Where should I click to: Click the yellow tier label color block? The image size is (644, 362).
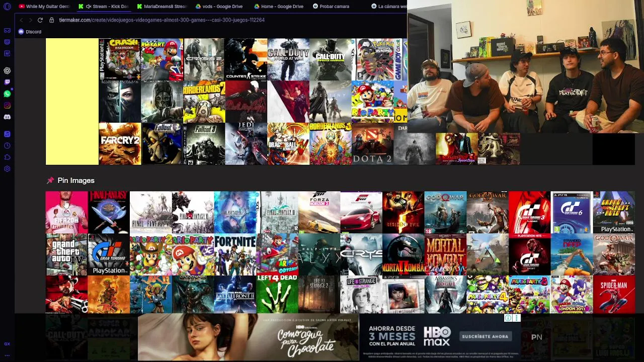[72, 102]
